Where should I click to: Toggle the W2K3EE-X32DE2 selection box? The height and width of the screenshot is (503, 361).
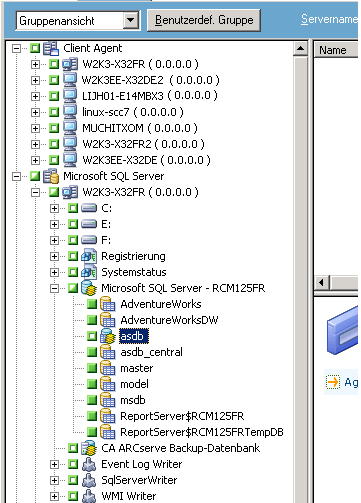tap(54, 80)
